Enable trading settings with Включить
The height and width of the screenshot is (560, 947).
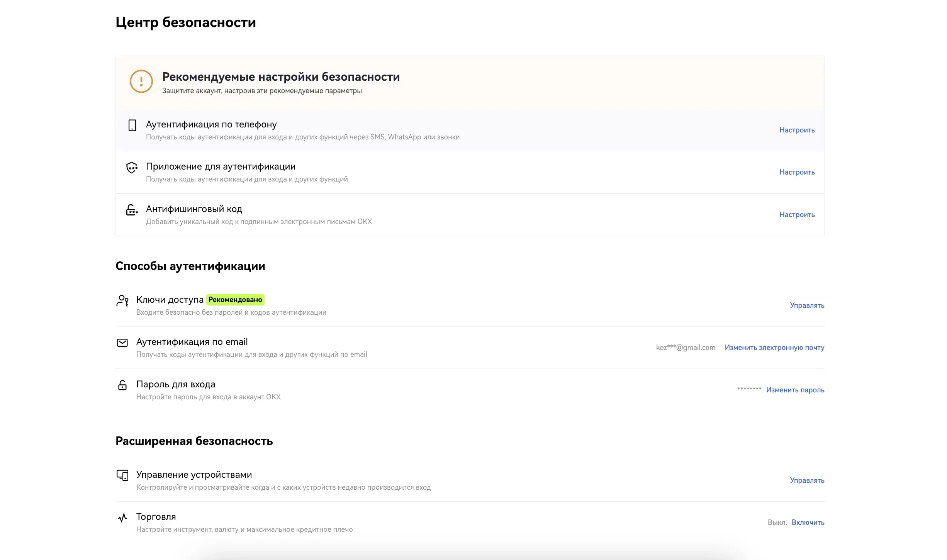coord(808,523)
